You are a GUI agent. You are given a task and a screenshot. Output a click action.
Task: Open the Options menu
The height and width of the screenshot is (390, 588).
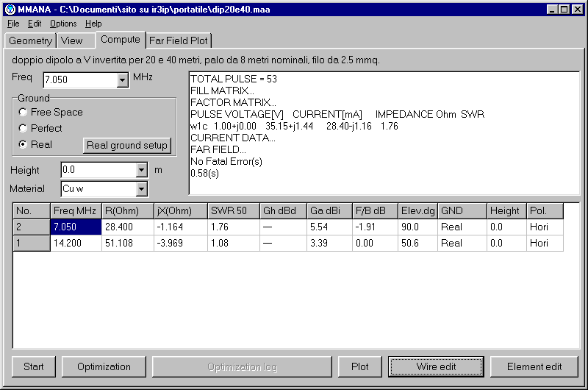point(63,24)
